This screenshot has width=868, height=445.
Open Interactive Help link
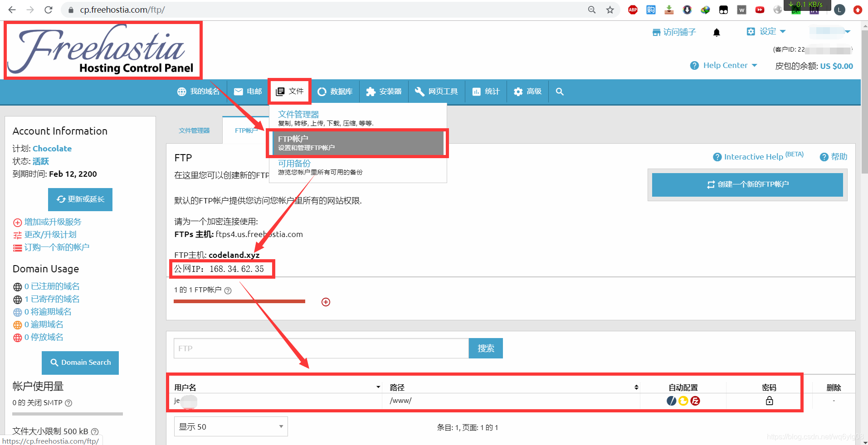click(x=758, y=156)
